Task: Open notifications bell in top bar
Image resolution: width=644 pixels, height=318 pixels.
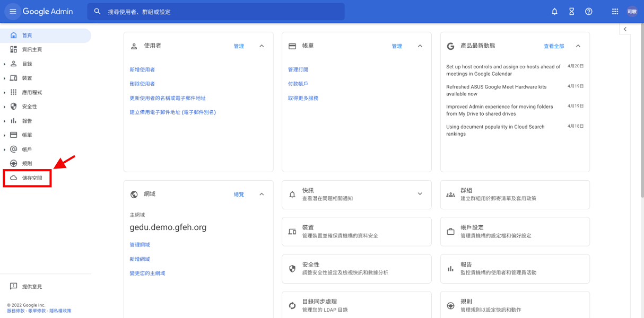Action: click(x=554, y=12)
